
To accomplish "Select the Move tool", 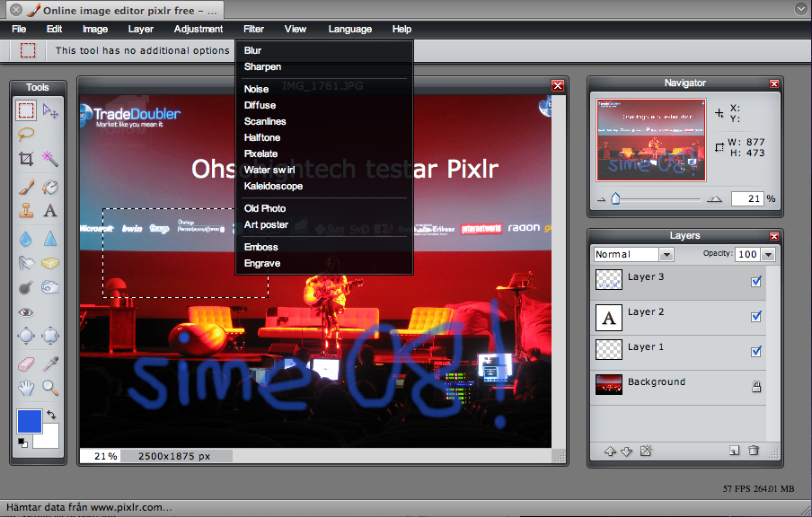I will coord(50,110).
